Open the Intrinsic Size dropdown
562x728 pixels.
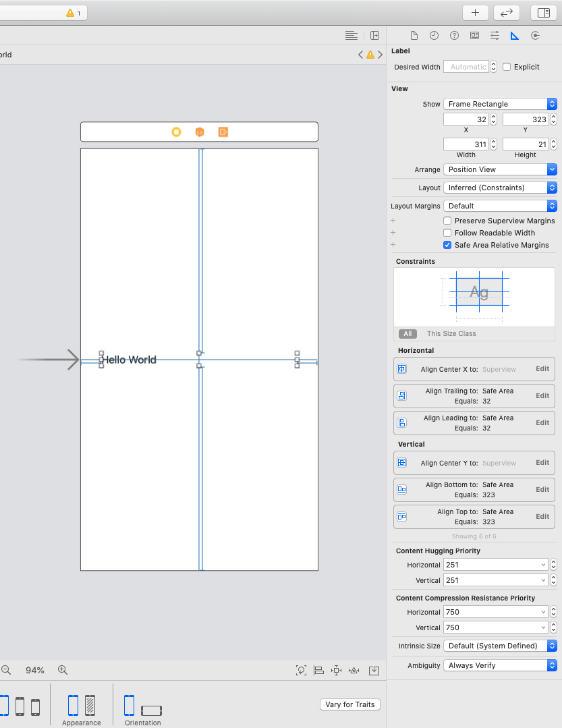[x=500, y=646]
